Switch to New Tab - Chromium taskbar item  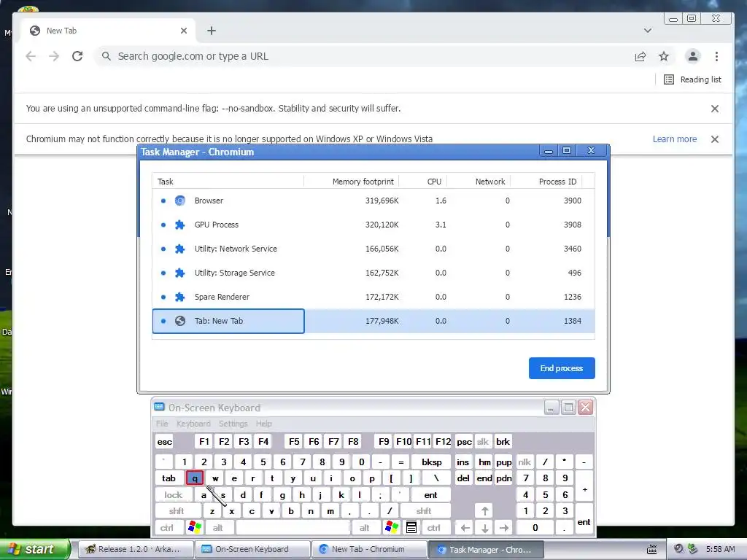[x=368, y=549]
